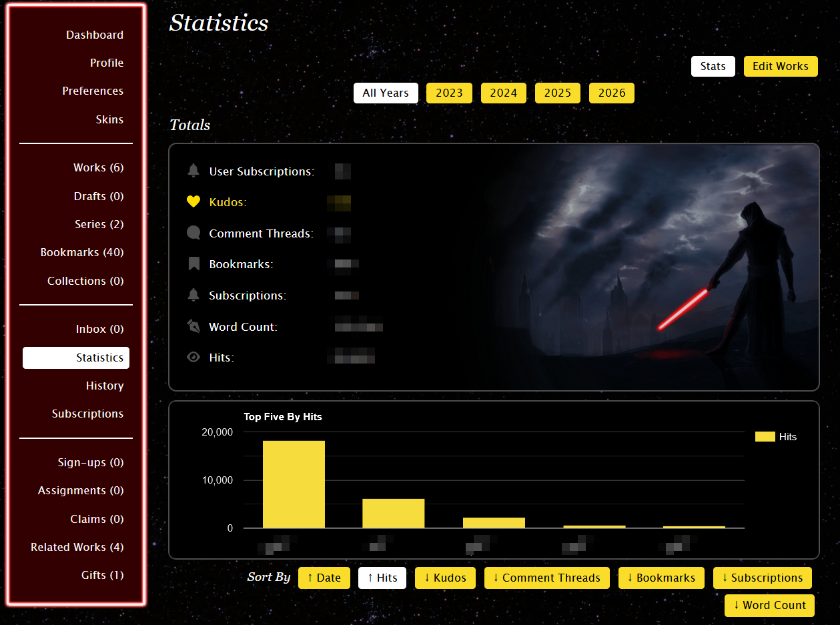Switch to the Edit Works tab

pyautogui.click(x=780, y=66)
